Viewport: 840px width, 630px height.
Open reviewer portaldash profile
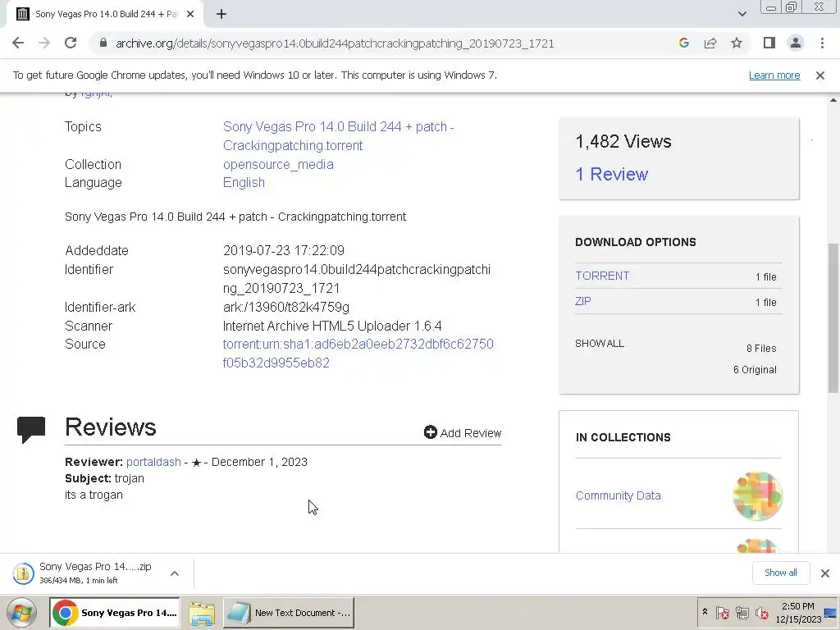click(153, 462)
